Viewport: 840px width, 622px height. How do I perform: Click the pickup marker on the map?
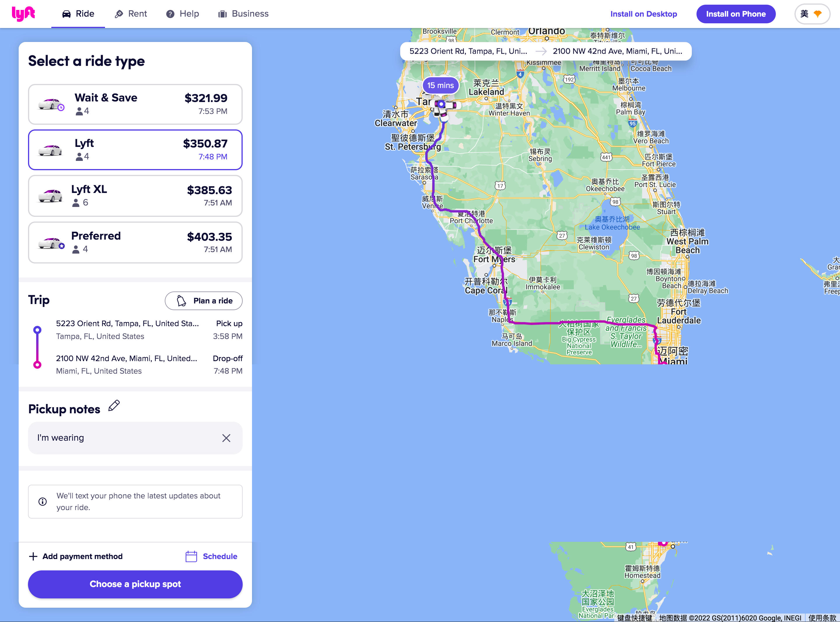[441, 104]
